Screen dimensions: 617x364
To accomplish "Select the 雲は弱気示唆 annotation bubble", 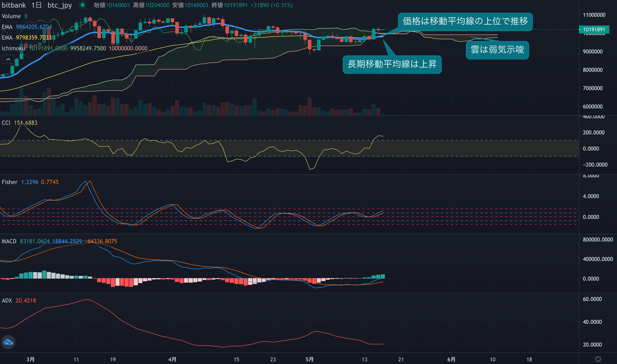I will (497, 50).
